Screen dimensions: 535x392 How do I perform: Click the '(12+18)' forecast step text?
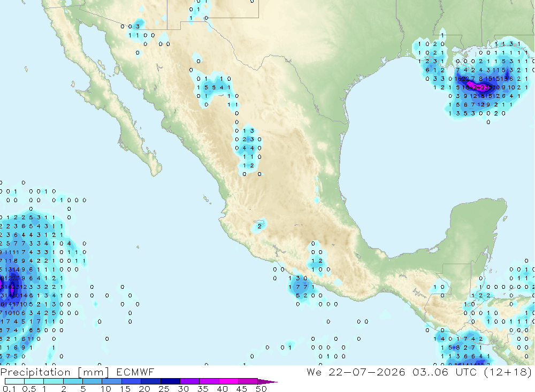508,372
